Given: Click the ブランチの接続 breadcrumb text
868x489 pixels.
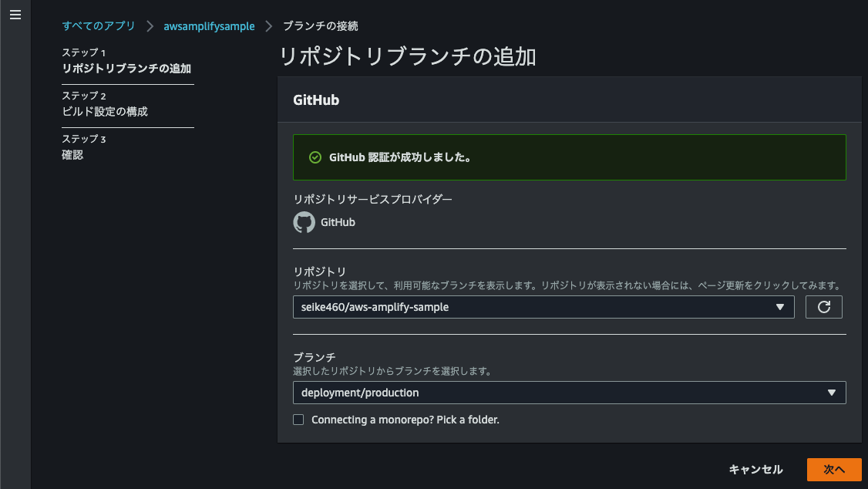Looking at the screenshot, I should [x=320, y=26].
